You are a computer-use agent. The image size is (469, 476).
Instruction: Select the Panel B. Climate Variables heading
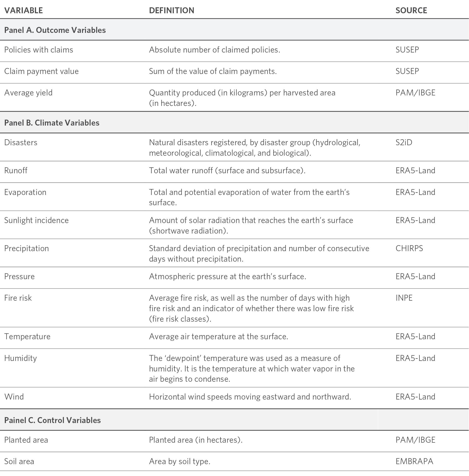(x=52, y=123)
